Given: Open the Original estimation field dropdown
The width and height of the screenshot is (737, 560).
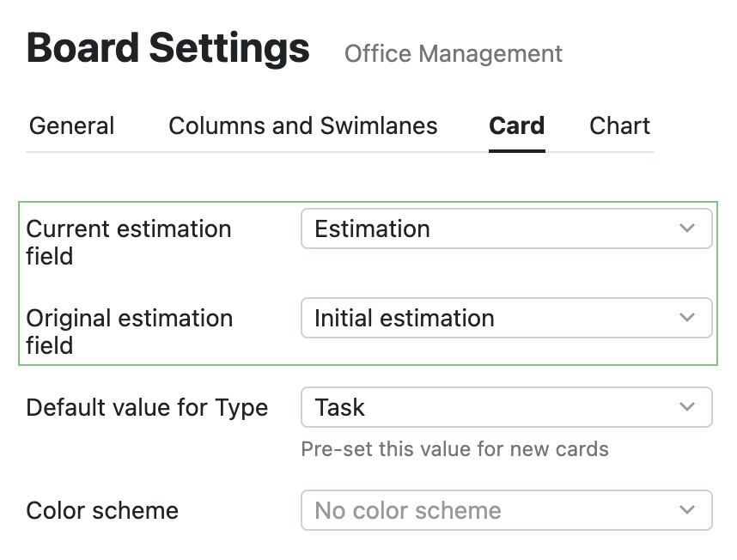Looking at the screenshot, I should click(x=506, y=318).
